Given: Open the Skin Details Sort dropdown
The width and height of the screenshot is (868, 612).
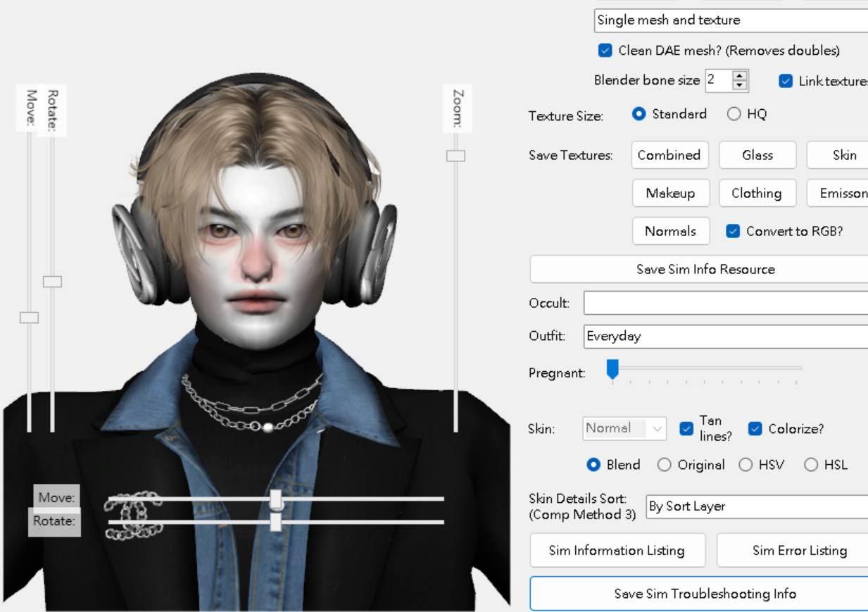Looking at the screenshot, I should pos(757,506).
